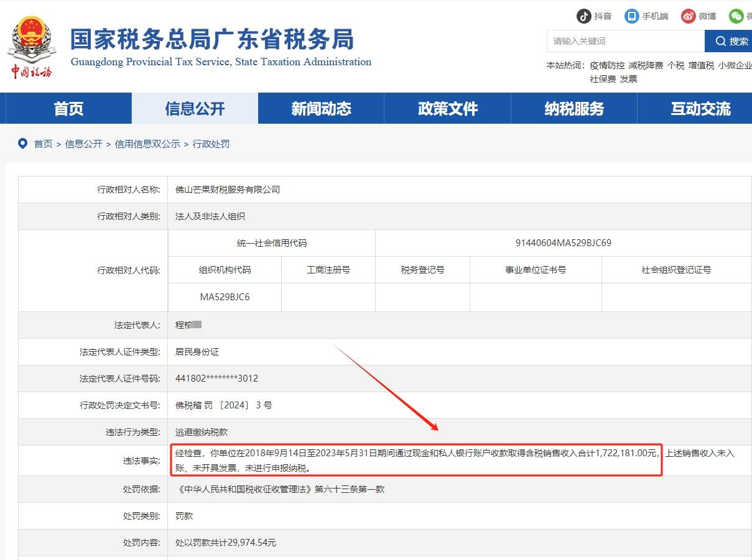Select the 政策文件 menu item
This screenshot has height=560, width=752.
click(x=447, y=108)
